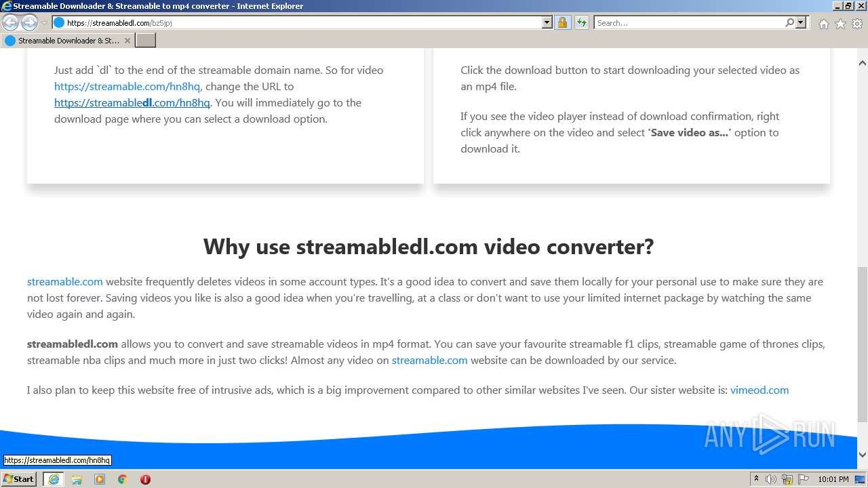Open the volume speaker tray icon

(771, 479)
